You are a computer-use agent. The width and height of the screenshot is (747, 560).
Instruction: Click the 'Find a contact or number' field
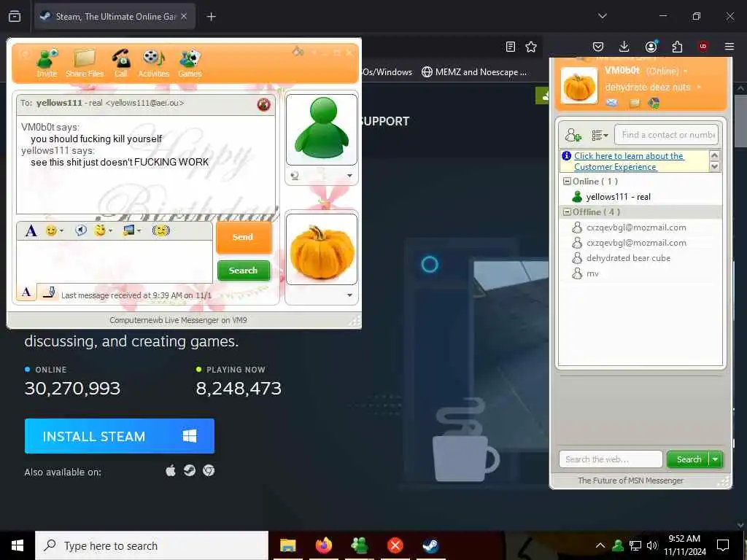[x=667, y=135]
